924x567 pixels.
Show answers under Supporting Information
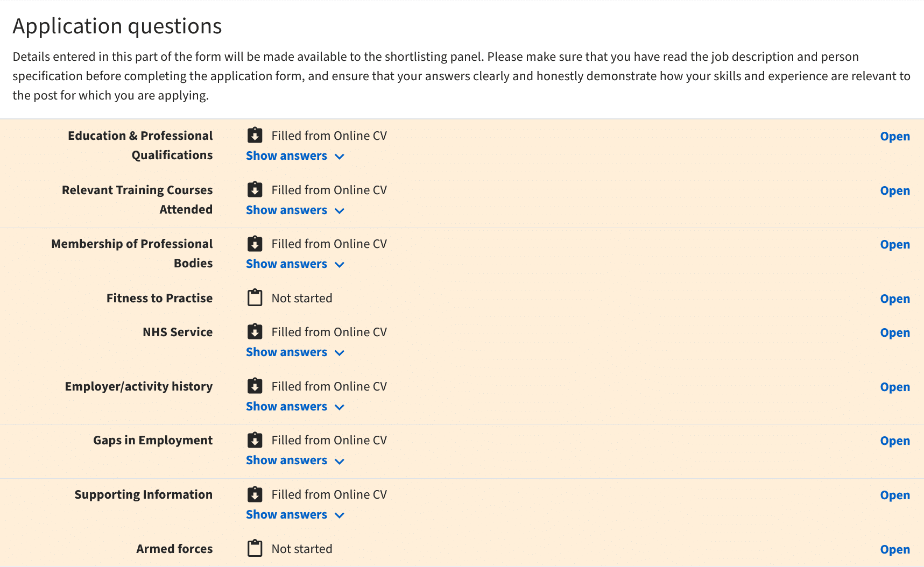[x=295, y=515]
